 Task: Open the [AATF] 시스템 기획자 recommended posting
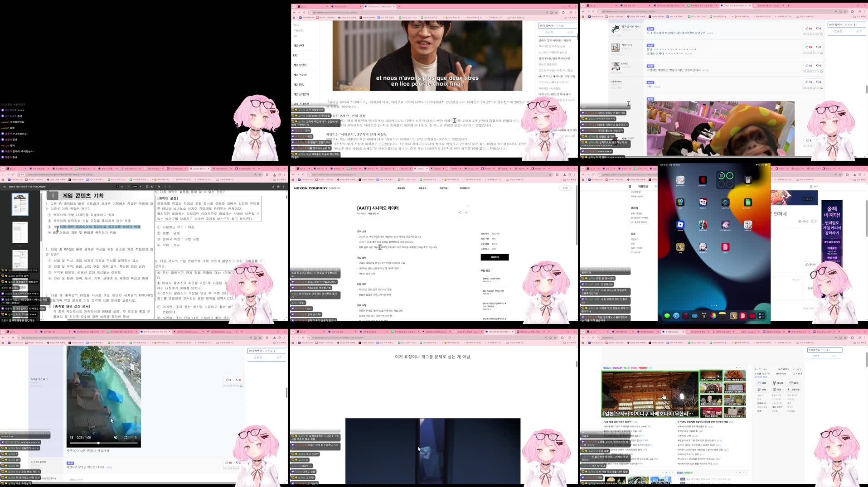491,279
